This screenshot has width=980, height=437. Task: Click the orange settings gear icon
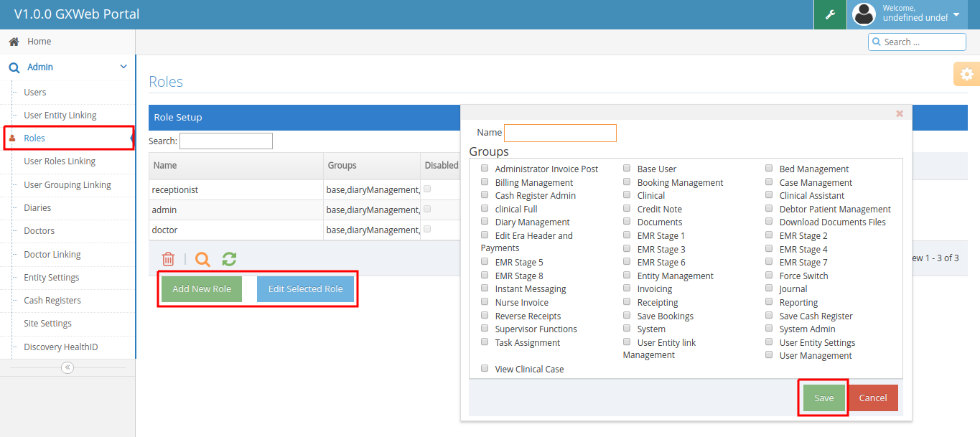click(x=967, y=74)
